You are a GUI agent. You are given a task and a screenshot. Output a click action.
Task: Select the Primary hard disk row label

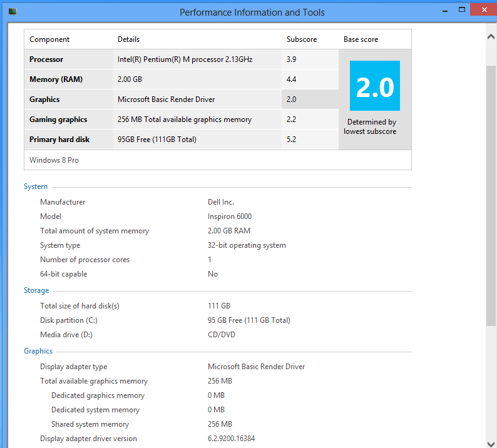coord(59,140)
